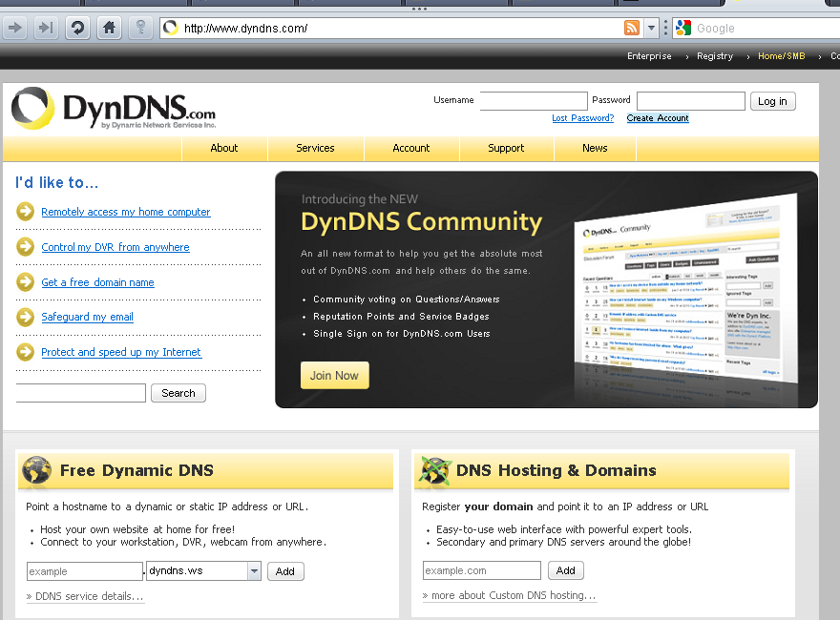The height and width of the screenshot is (620, 840).
Task: Click the Google search engine icon
Action: tap(682, 28)
